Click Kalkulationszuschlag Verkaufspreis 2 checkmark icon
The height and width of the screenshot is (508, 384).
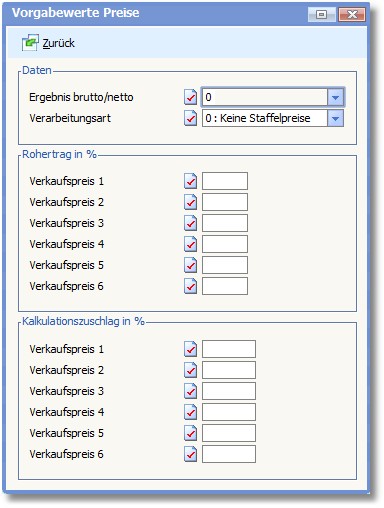[190, 370]
